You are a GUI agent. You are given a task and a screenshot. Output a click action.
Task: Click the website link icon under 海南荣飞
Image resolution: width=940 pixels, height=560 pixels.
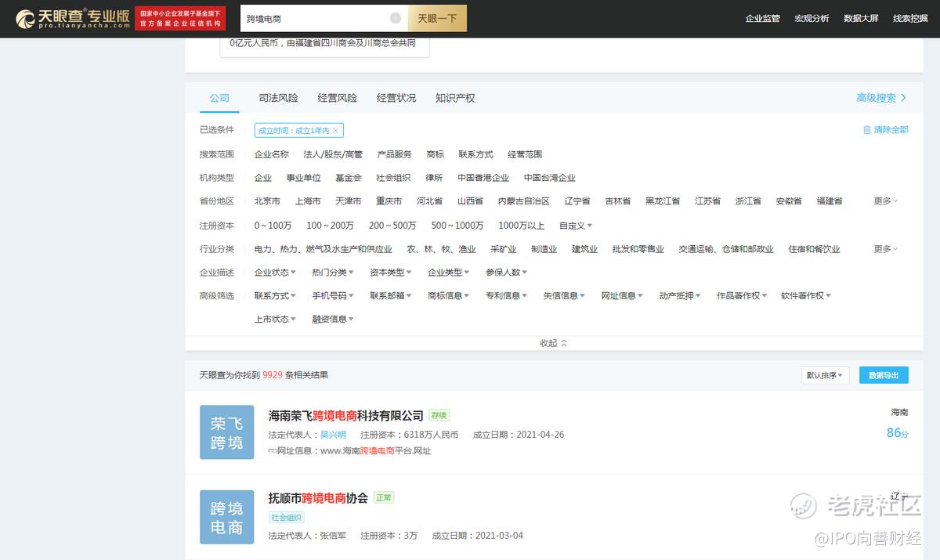[x=273, y=451]
